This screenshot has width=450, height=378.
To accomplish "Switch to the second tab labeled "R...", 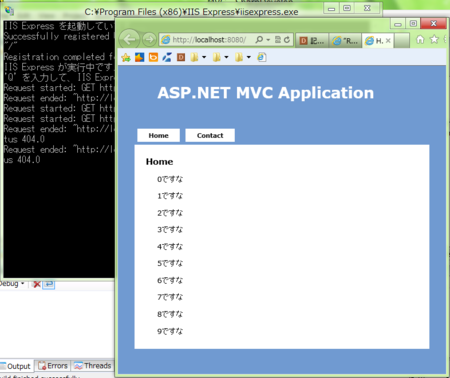I will click(345, 41).
